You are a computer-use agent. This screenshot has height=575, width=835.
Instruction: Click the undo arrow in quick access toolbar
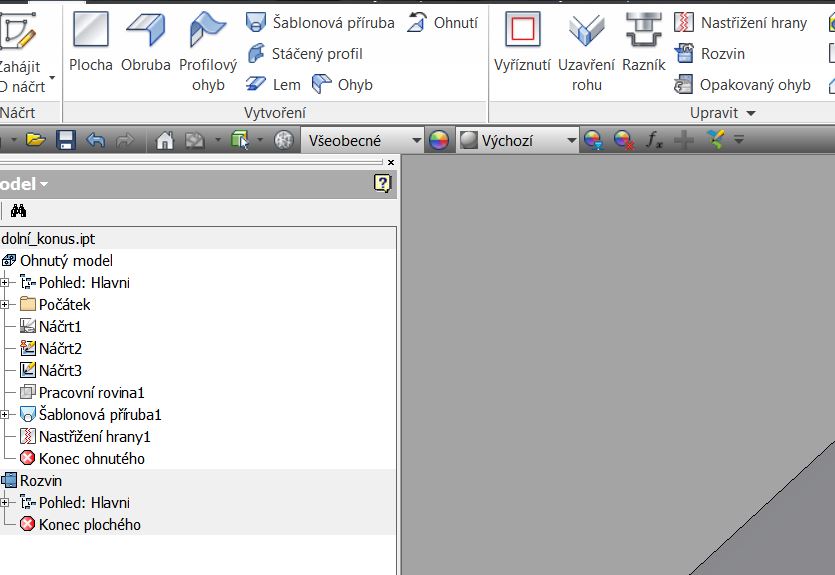click(x=95, y=140)
